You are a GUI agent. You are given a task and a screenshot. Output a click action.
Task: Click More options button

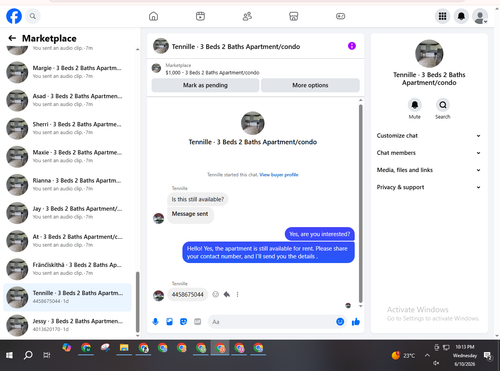(310, 85)
